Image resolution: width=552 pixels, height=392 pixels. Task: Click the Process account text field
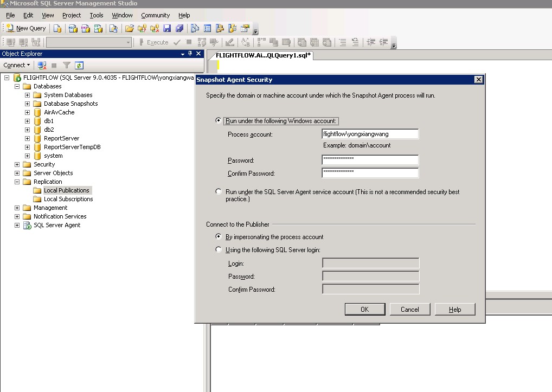pos(370,134)
